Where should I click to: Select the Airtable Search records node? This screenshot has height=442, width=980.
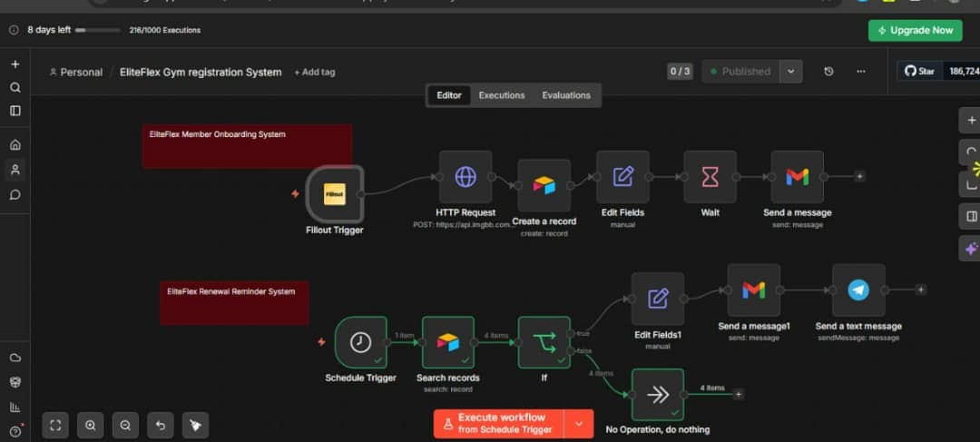tap(448, 342)
